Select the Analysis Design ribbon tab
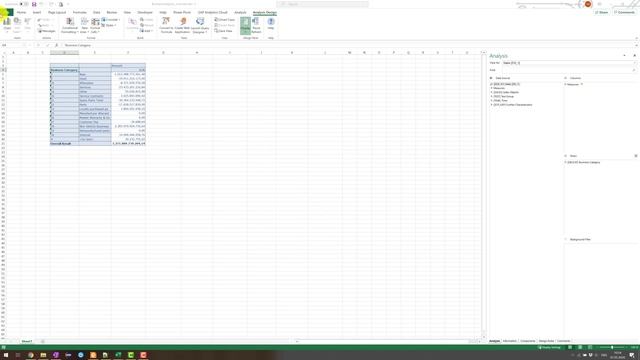640x360 pixels. tap(264, 13)
